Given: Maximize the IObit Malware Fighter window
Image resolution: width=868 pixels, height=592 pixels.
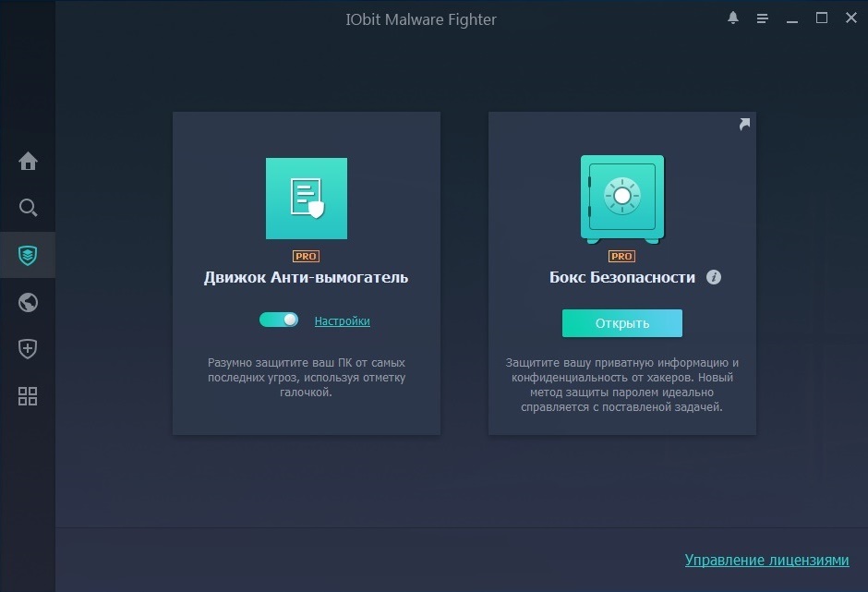Looking at the screenshot, I should click(x=821, y=18).
